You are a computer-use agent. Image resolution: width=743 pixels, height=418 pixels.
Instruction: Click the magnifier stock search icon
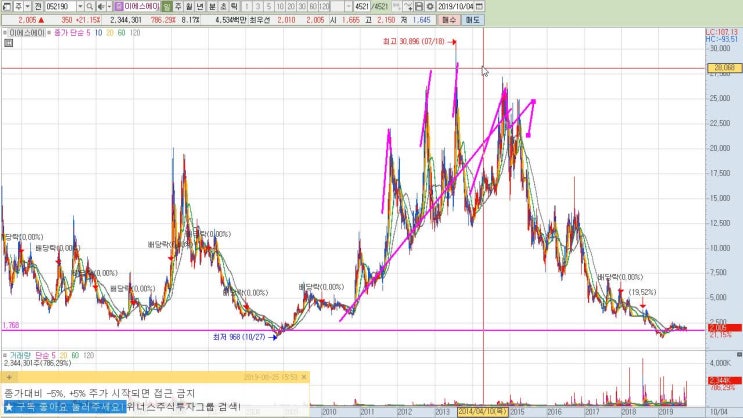[90, 7]
